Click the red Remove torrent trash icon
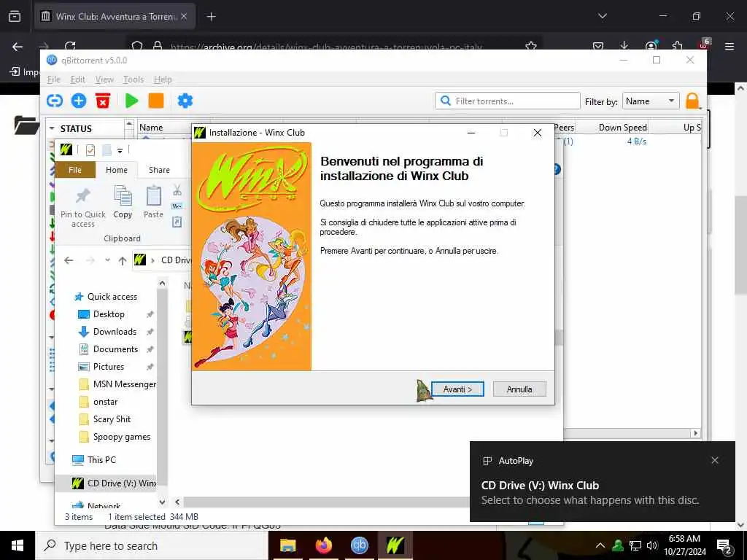The height and width of the screenshot is (560, 747). (103, 101)
